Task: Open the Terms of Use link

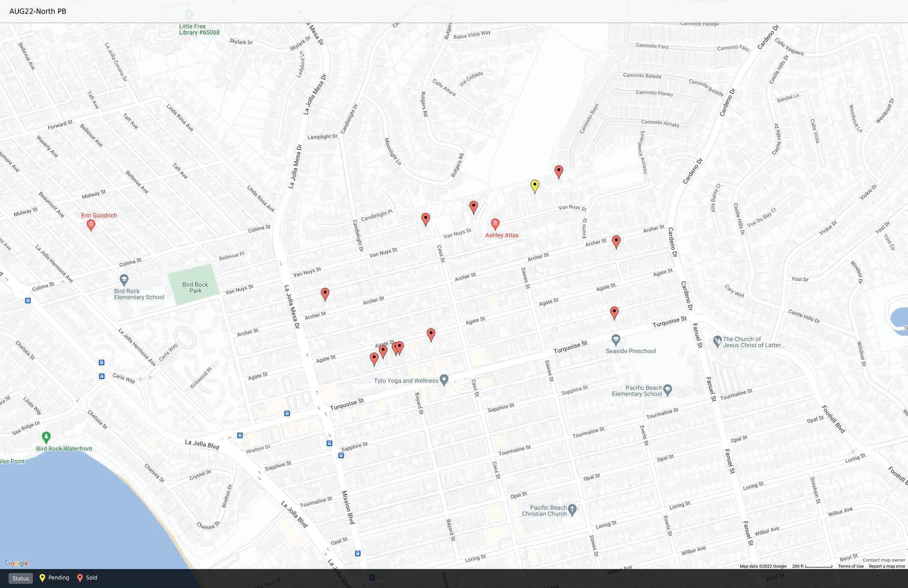Action: coord(851,566)
